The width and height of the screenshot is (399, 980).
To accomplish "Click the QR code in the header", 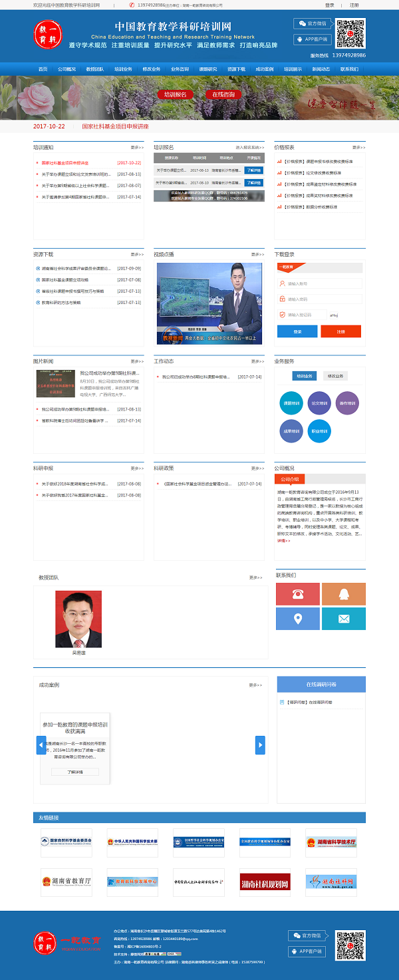I will click(350, 34).
